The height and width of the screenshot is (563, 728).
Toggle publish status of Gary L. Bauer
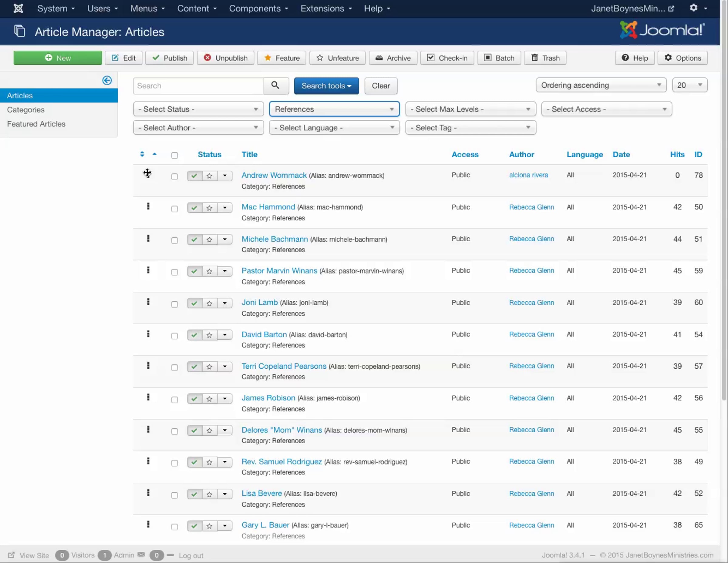[x=195, y=526]
